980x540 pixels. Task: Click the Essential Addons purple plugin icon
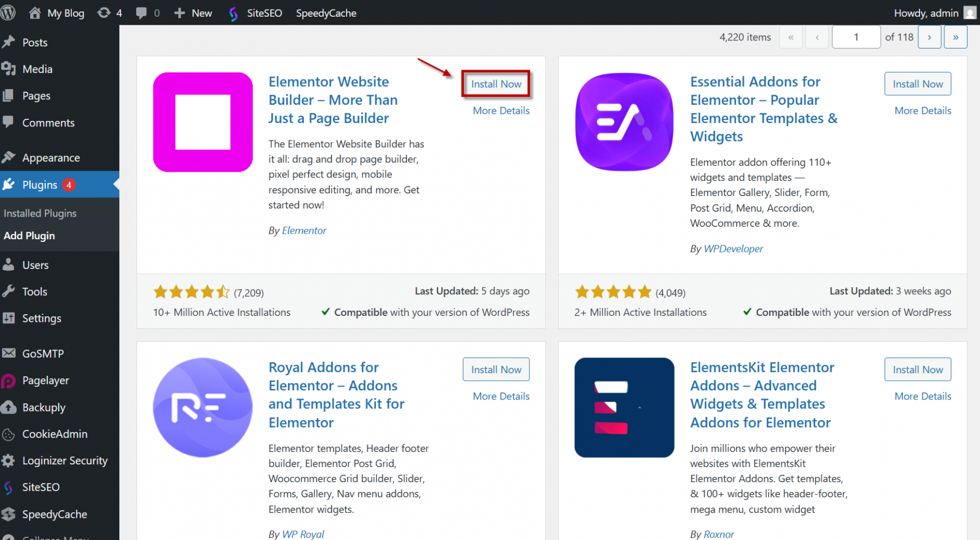pyautogui.click(x=624, y=122)
